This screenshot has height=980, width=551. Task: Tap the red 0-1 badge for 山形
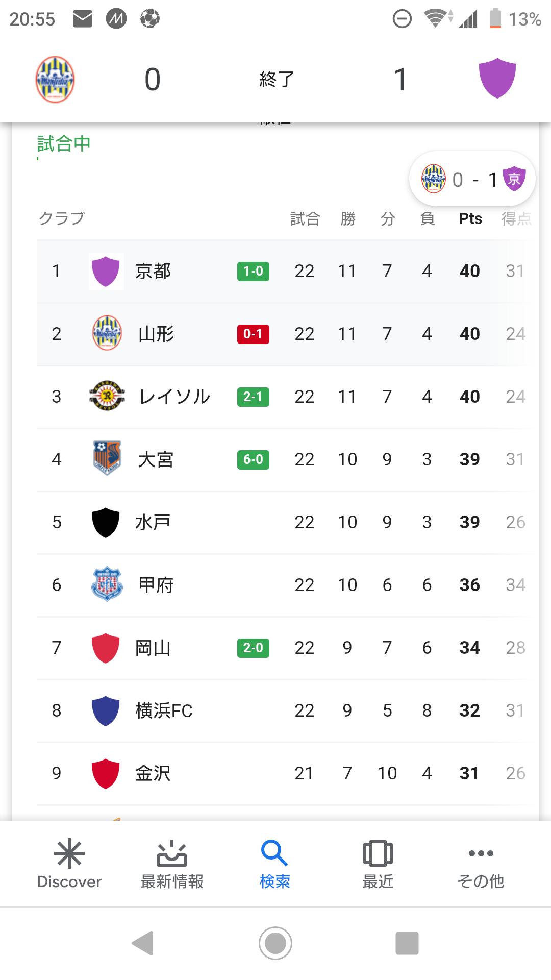(x=253, y=334)
